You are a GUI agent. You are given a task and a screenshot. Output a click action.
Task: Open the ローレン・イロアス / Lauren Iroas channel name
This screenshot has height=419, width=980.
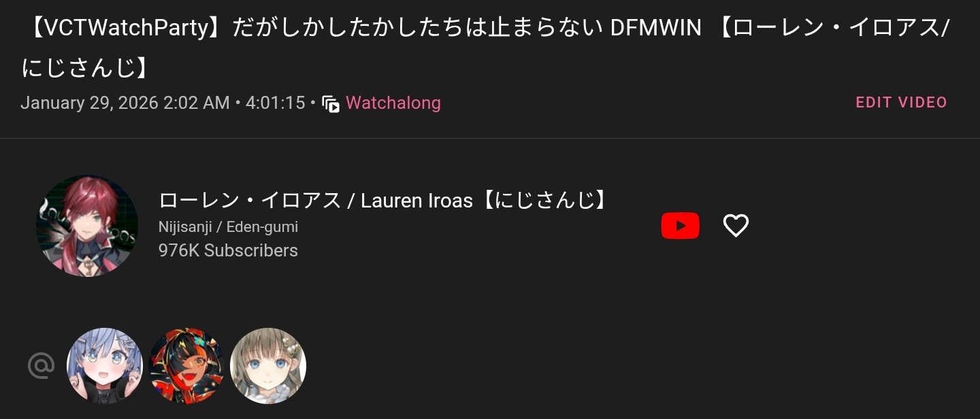[x=316, y=201]
